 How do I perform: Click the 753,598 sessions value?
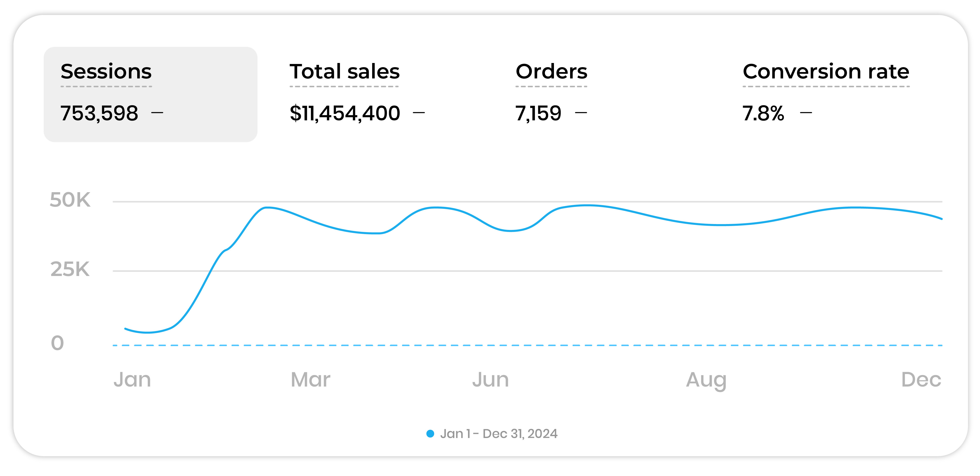pos(99,113)
